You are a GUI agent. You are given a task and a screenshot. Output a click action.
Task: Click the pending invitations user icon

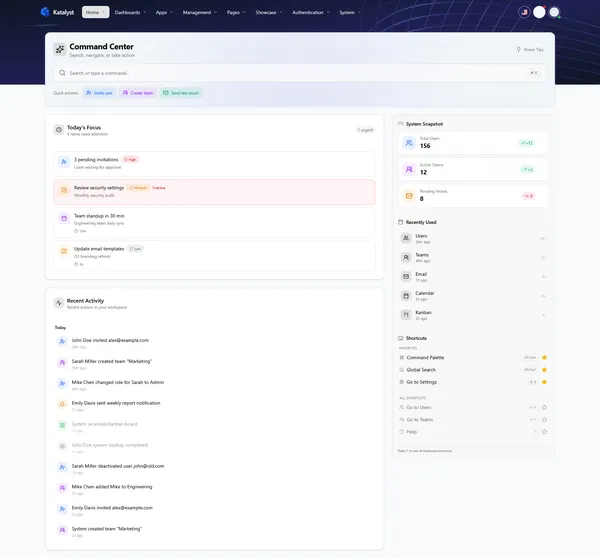64,162
